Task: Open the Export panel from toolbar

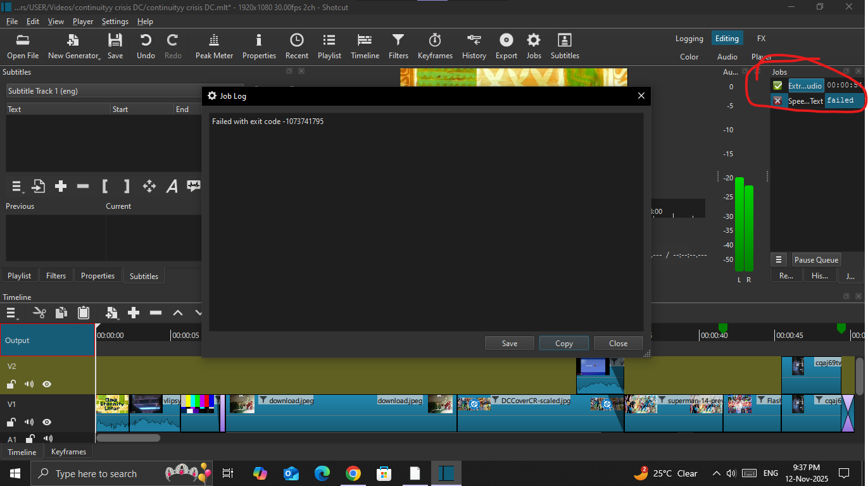Action: pos(506,47)
